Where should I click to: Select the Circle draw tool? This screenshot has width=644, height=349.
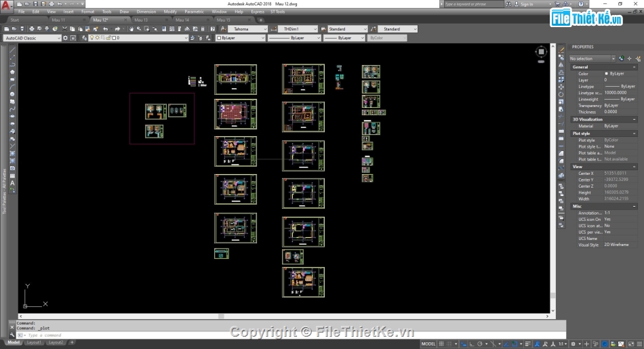click(x=12, y=94)
